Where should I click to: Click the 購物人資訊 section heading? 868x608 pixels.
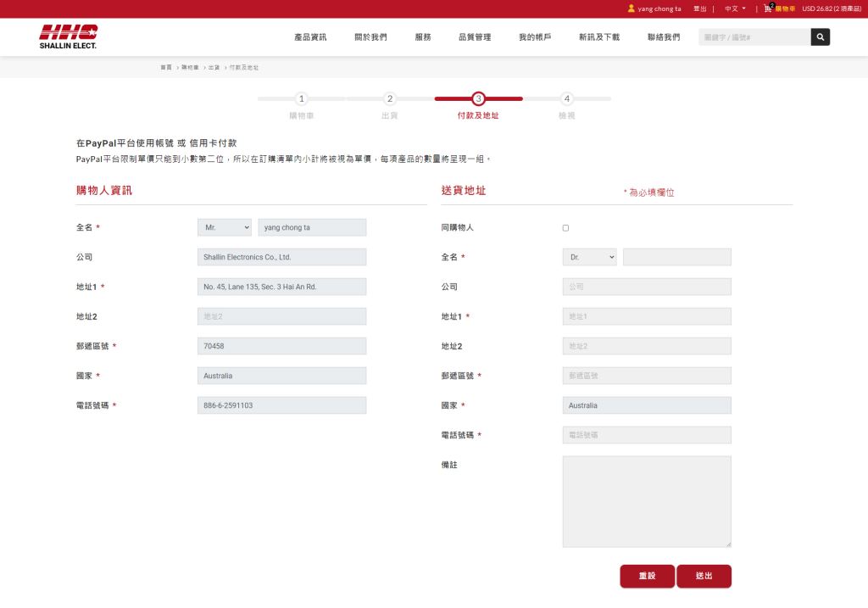coord(104,191)
